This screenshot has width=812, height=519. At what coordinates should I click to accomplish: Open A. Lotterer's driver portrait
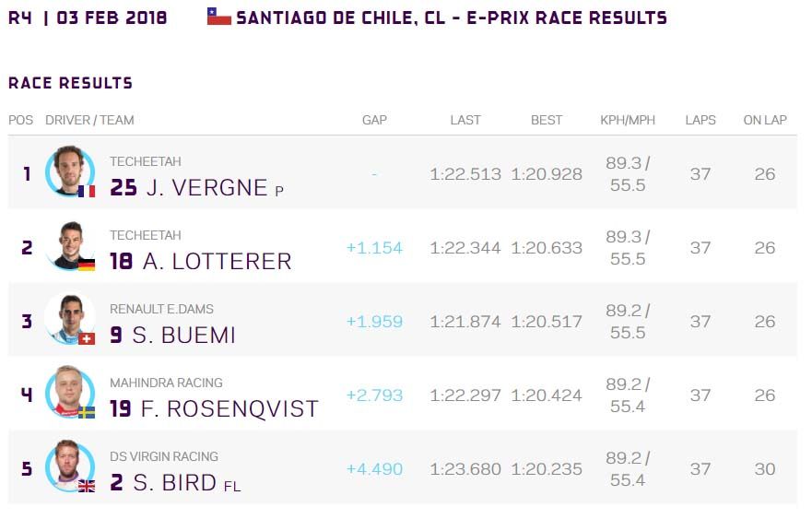(69, 245)
